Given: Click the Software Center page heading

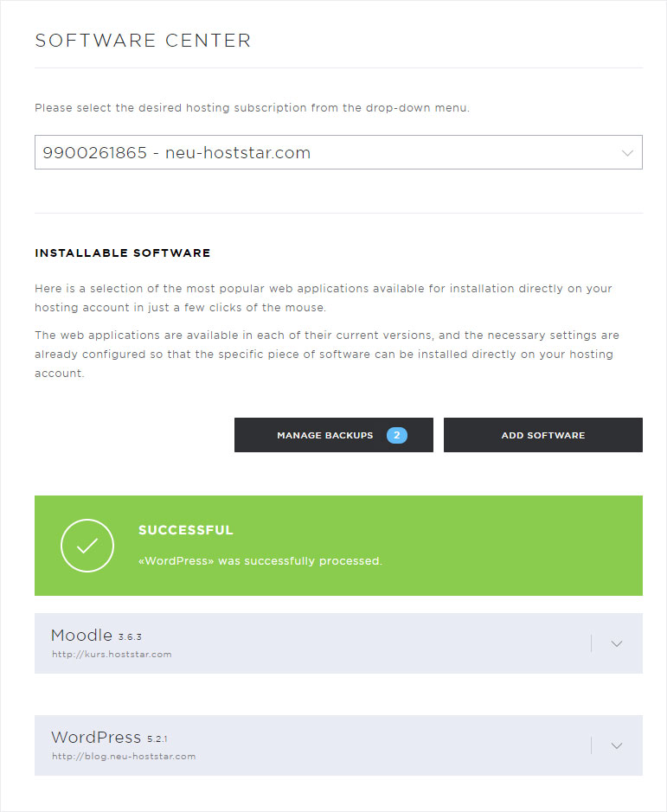Looking at the screenshot, I should [x=143, y=41].
